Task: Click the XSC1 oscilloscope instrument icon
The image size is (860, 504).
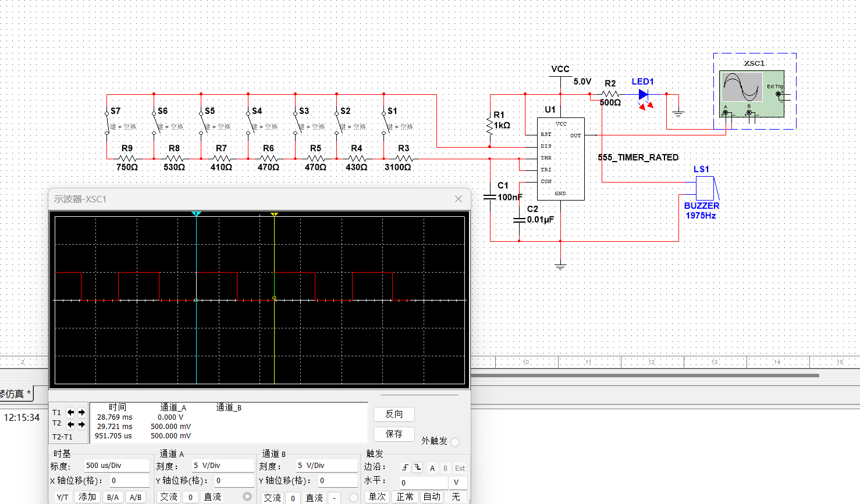Action: tap(752, 93)
